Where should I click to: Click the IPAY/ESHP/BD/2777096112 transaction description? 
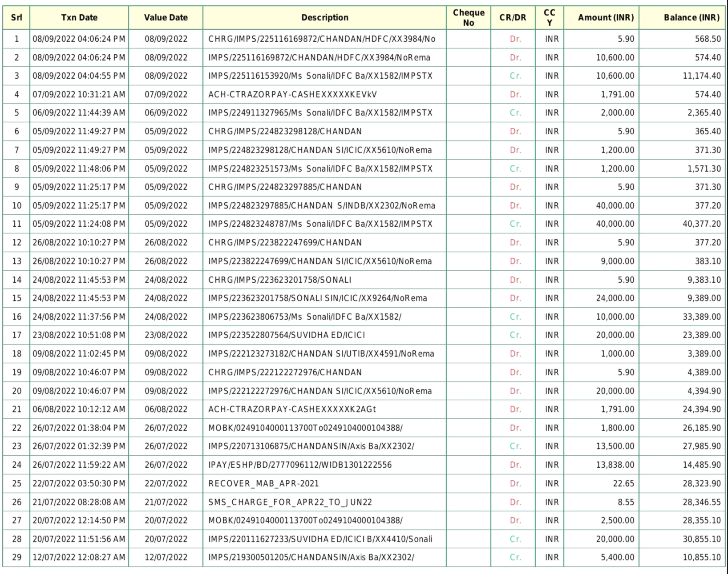pos(299,465)
